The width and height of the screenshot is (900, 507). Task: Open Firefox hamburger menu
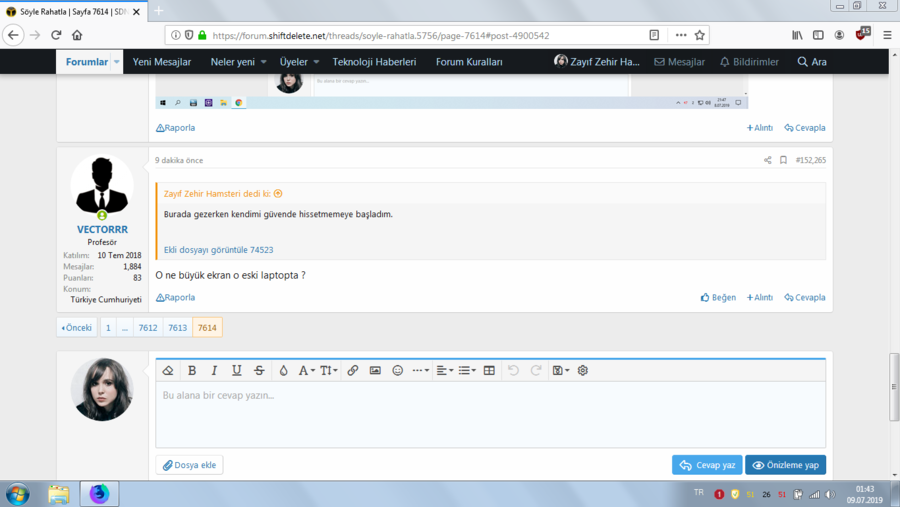887,35
